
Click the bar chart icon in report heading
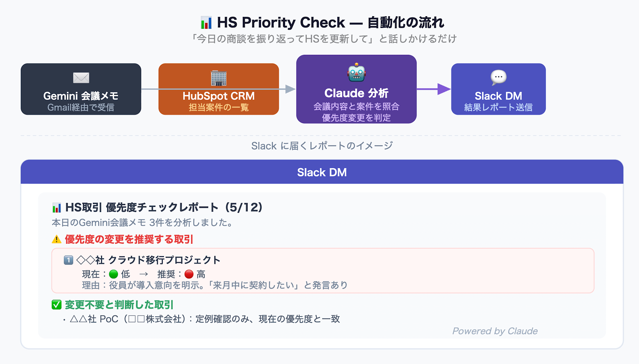click(57, 208)
